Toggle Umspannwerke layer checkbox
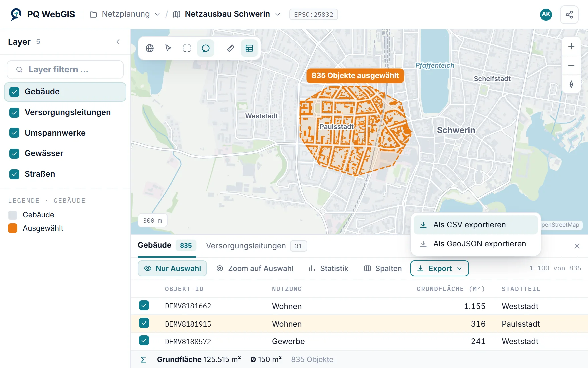Screen dimensions: 588x368 point(14,133)
